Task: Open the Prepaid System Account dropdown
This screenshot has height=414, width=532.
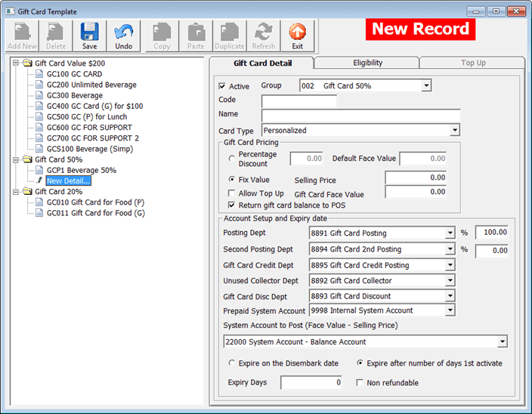Action: pos(450,310)
